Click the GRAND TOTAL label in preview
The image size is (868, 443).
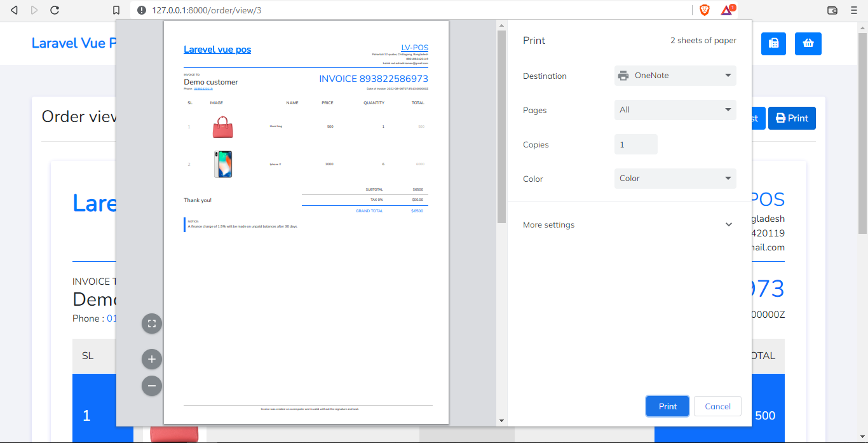pyautogui.click(x=369, y=211)
